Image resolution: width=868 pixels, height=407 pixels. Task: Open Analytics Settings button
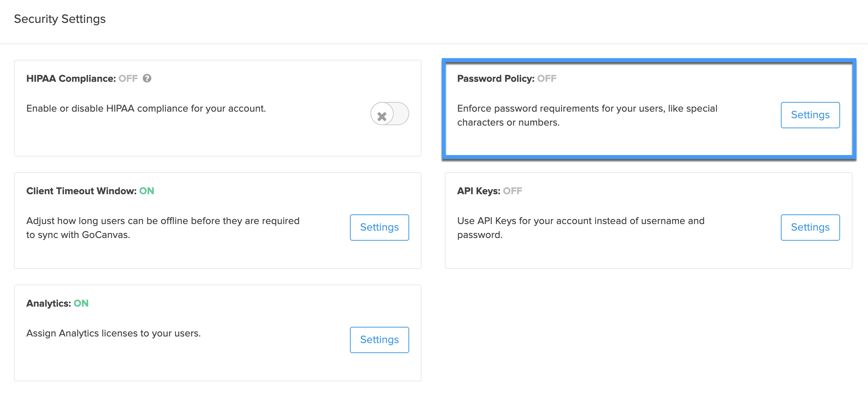pos(379,340)
